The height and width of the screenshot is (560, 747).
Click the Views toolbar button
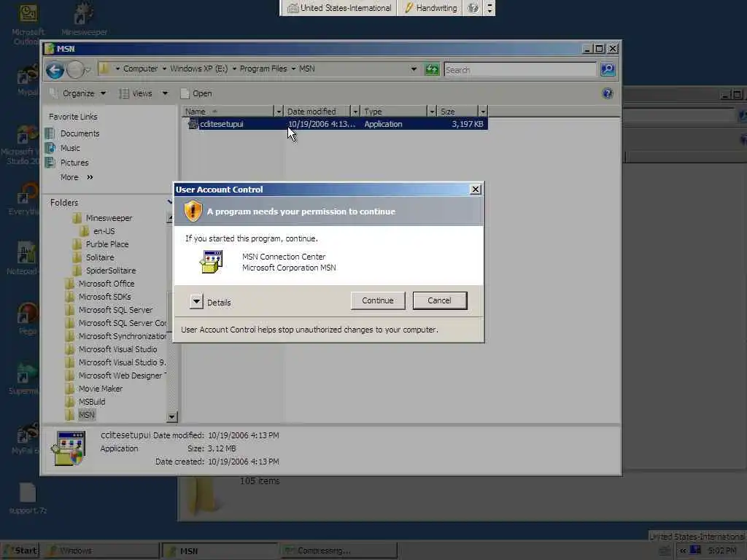136,93
